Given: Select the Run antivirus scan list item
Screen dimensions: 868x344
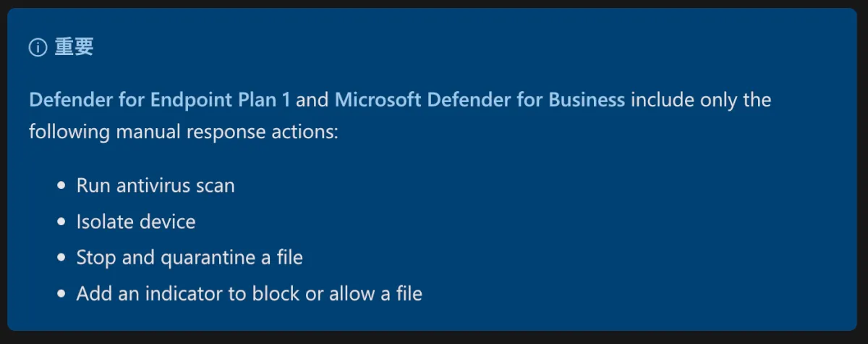Looking at the screenshot, I should point(156,185).
